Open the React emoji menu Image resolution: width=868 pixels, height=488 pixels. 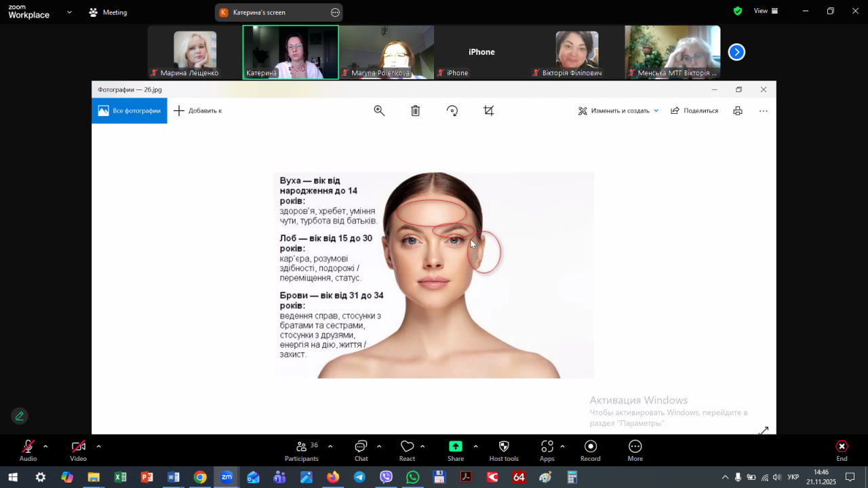point(407,450)
